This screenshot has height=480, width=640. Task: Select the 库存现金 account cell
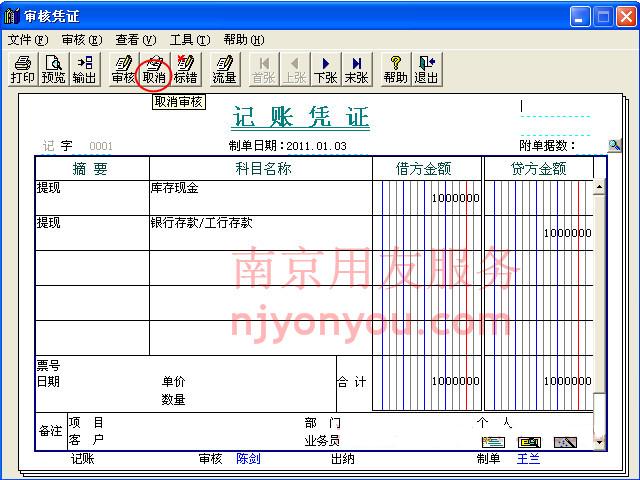pyautogui.click(x=258, y=197)
